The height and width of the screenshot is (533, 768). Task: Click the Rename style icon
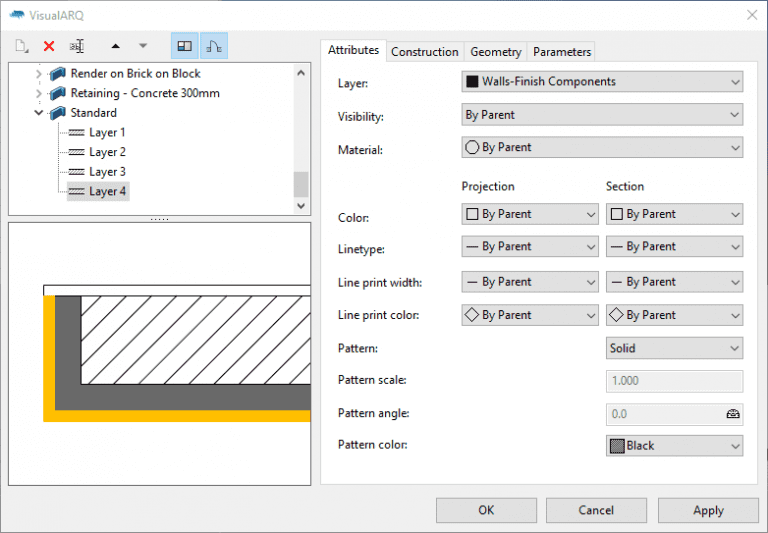pyautogui.click(x=77, y=46)
